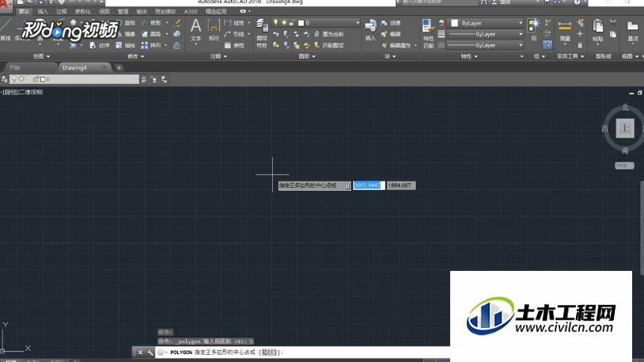Toggle layer freeze sun icon in ribbon layer list
644x362 pixels.
coord(284,23)
